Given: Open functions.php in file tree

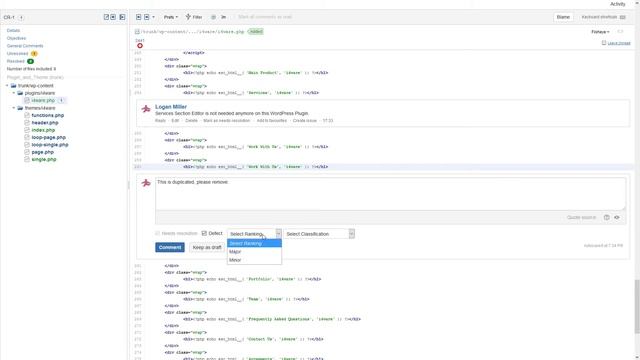Looking at the screenshot, I should click(x=48, y=116).
